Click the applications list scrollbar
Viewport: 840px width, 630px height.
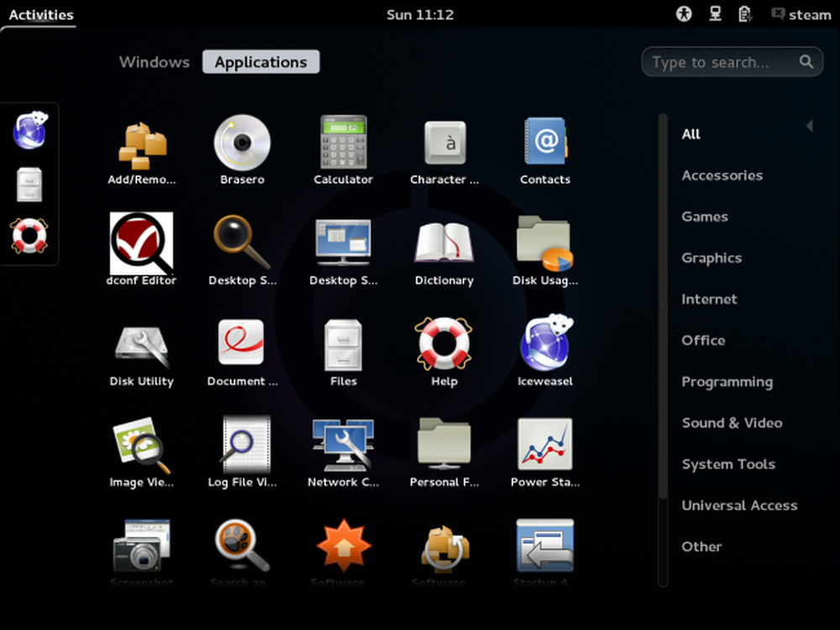pyautogui.click(x=664, y=306)
